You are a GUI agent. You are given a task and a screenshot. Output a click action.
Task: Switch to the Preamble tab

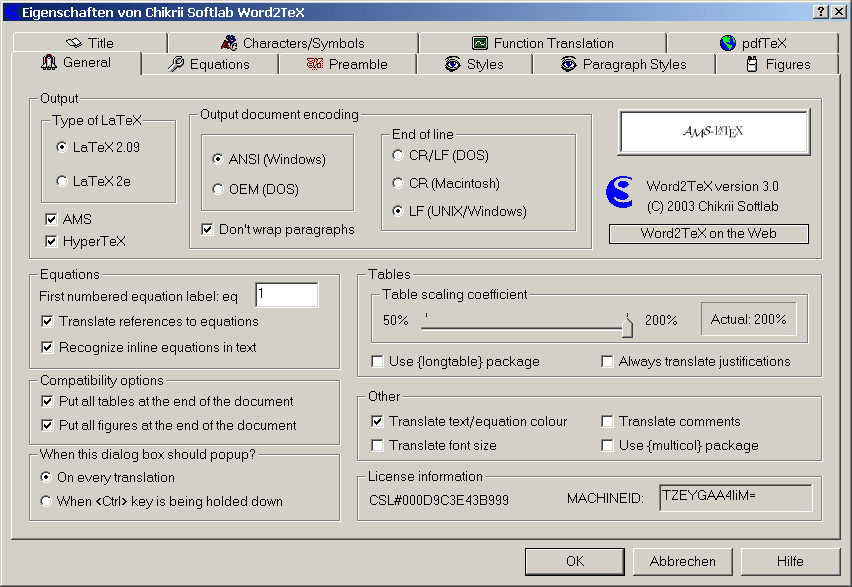[347, 64]
